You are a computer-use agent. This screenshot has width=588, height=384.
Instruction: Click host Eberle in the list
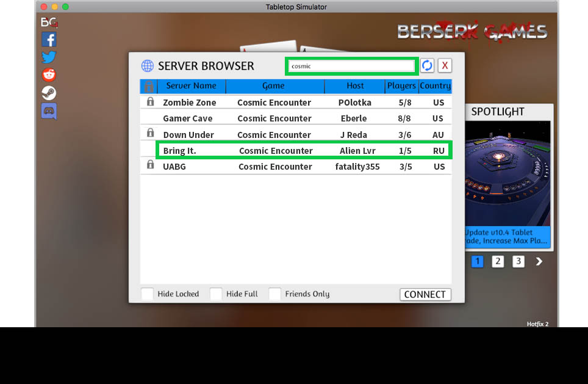[354, 118]
